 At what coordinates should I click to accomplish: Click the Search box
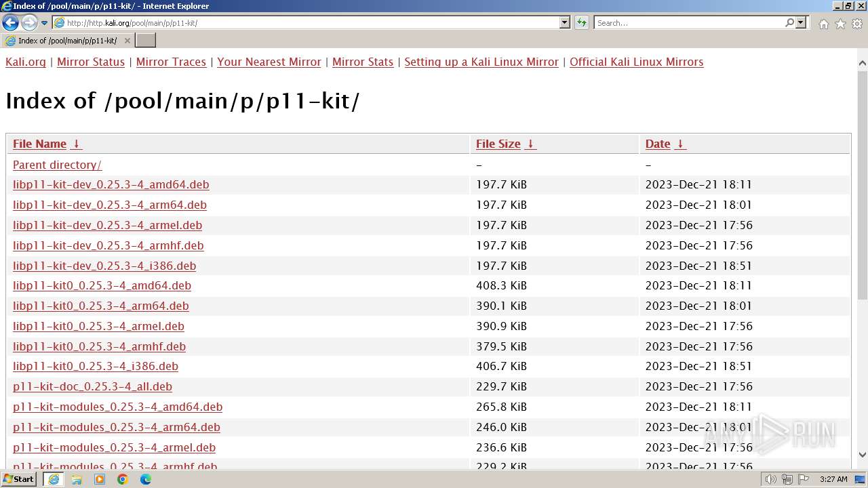(x=689, y=22)
